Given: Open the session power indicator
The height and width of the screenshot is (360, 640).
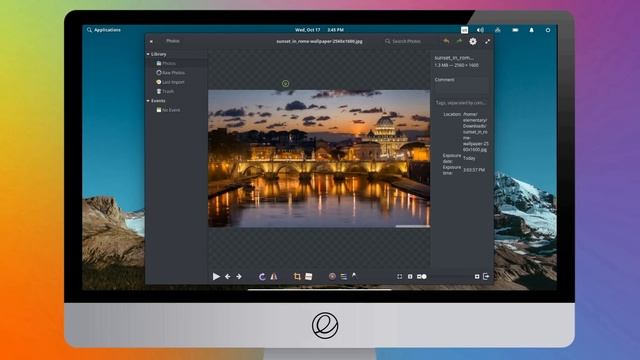Looking at the screenshot, I should [x=548, y=30].
